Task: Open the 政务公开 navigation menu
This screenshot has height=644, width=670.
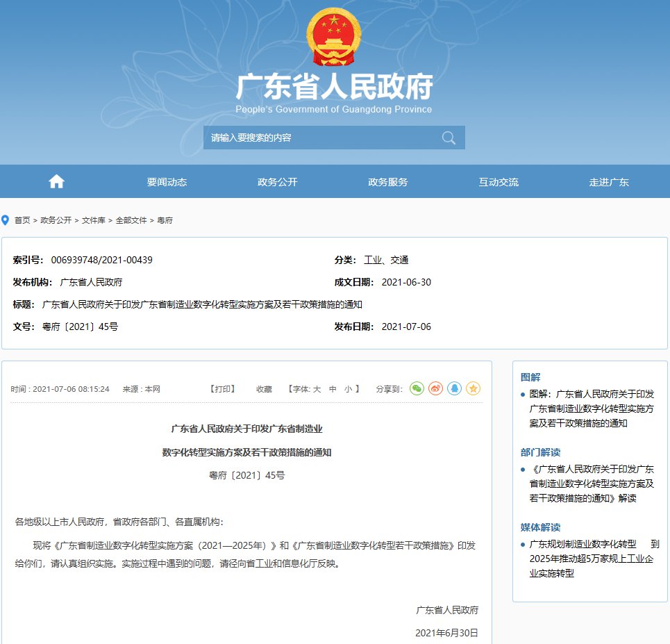Action: [277, 182]
